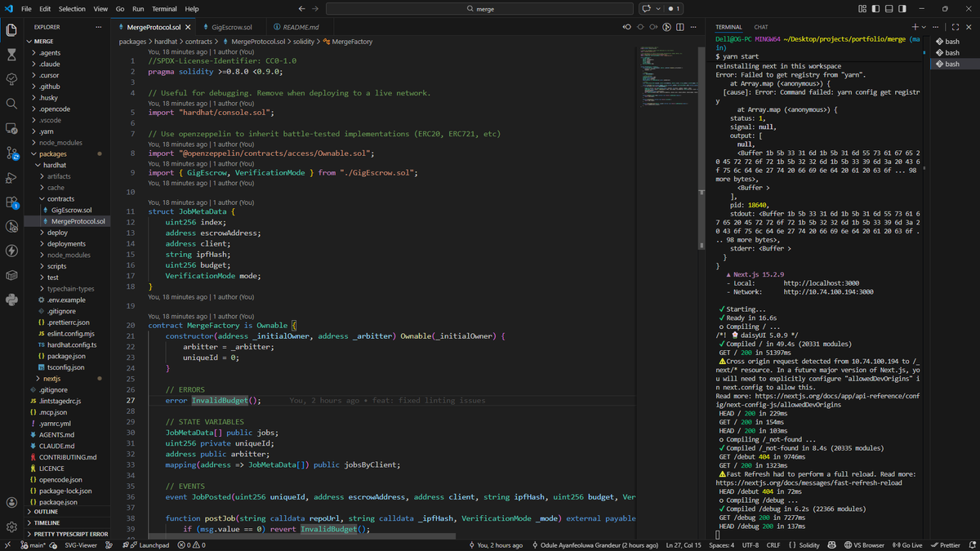Open the Explorer view in activity bar
980x551 pixels.
tap(11, 30)
